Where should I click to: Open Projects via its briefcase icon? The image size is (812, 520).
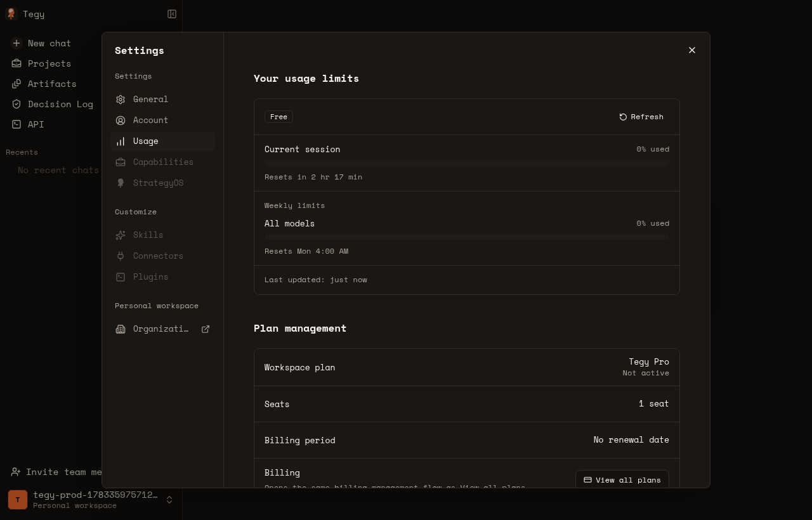click(16, 63)
